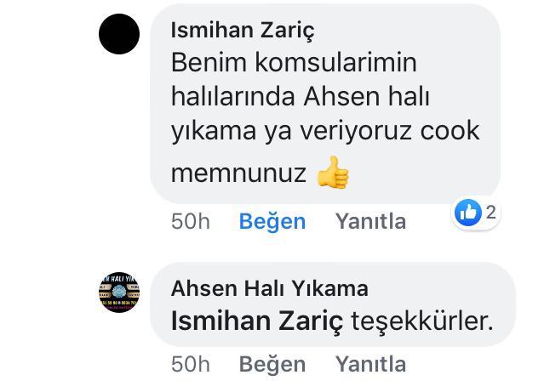
Task: Reply to Ismihan Zariç's comment with Yanıtla
Action: [x=370, y=221]
